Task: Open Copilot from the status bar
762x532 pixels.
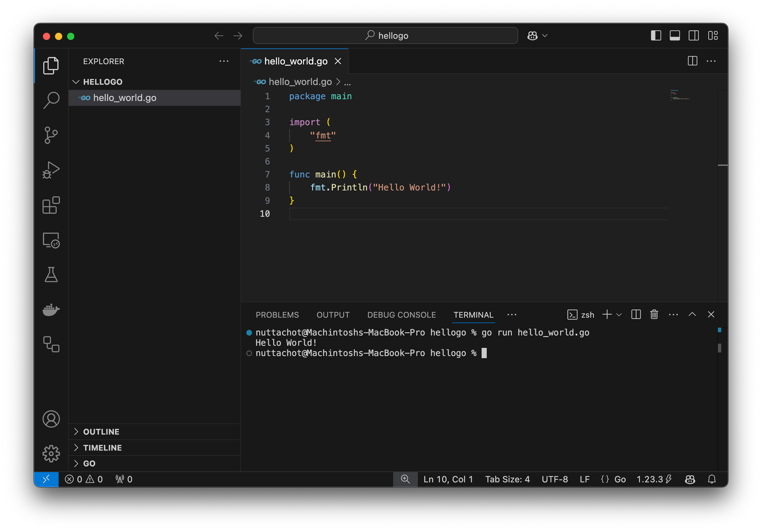Action: (x=690, y=479)
